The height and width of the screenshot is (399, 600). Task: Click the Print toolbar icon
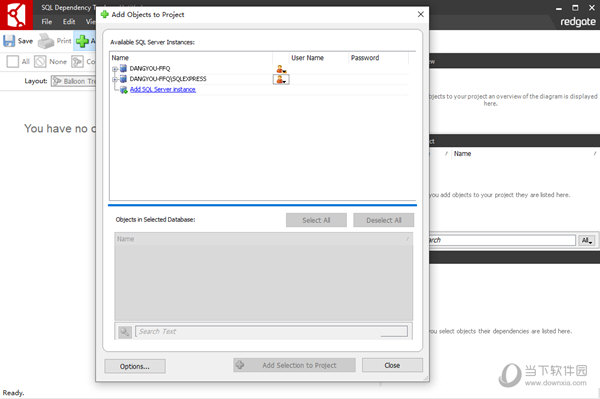(46, 41)
